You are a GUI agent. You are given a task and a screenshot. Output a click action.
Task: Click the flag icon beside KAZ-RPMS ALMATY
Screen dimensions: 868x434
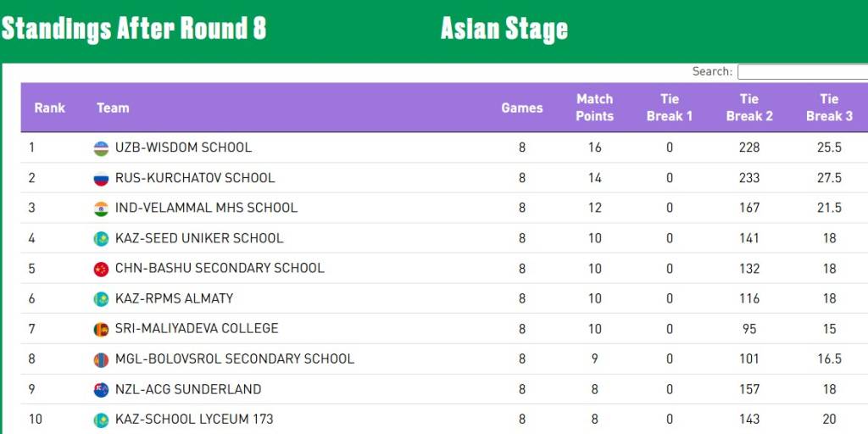101,298
